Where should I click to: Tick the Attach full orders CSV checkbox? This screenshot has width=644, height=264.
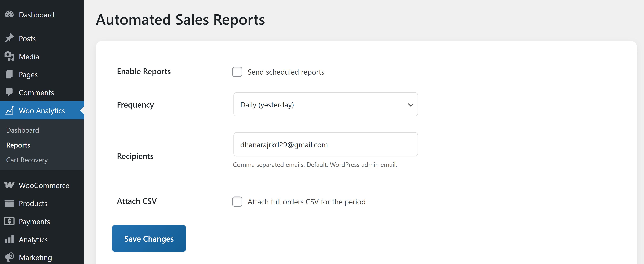237,202
